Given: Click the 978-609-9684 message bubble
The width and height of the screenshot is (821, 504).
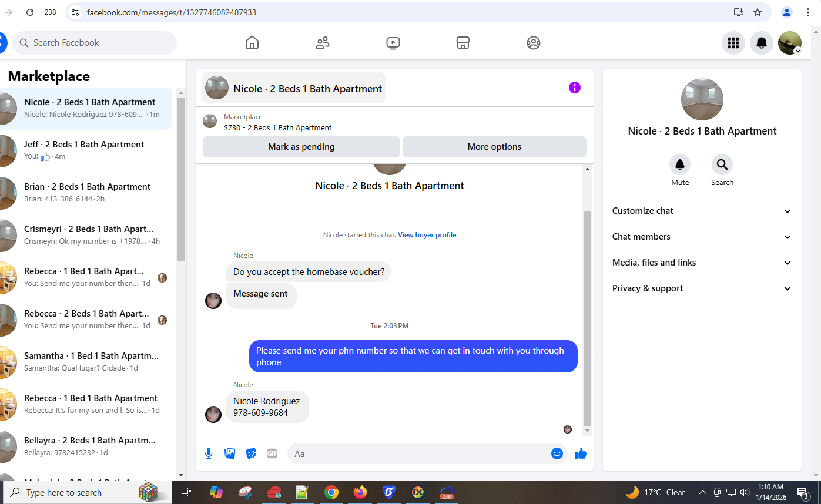Looking at the screenshot, I should click(x=267, y=407).
